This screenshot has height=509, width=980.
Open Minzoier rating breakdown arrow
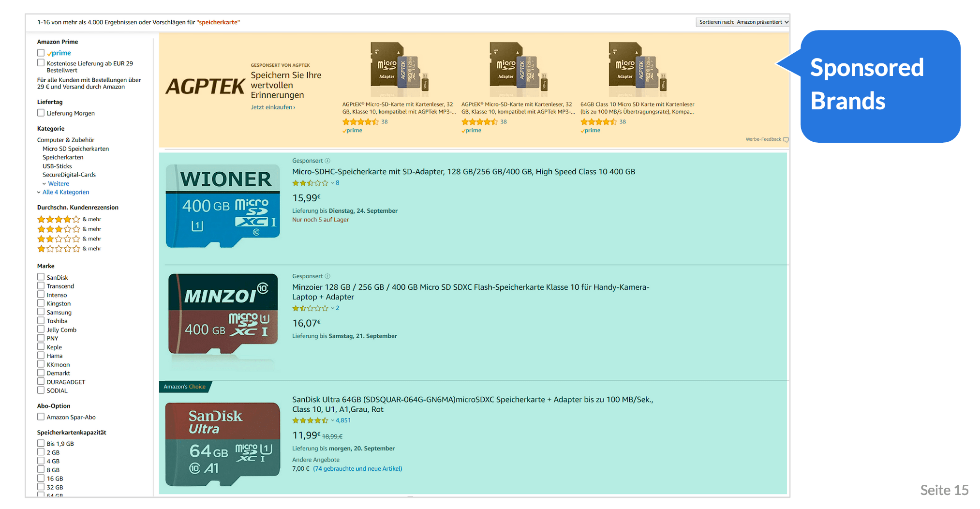(x=332, y=308)
